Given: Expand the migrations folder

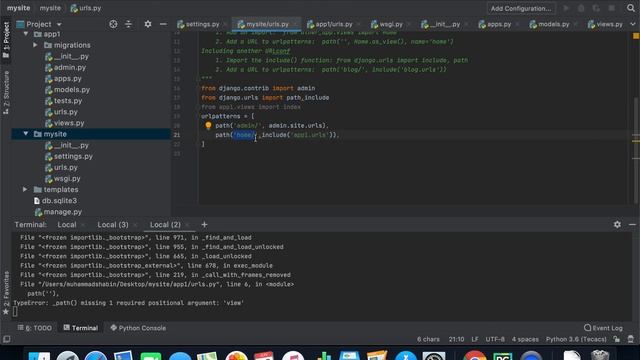Looking at the screenshot, I should click(36, 45).
